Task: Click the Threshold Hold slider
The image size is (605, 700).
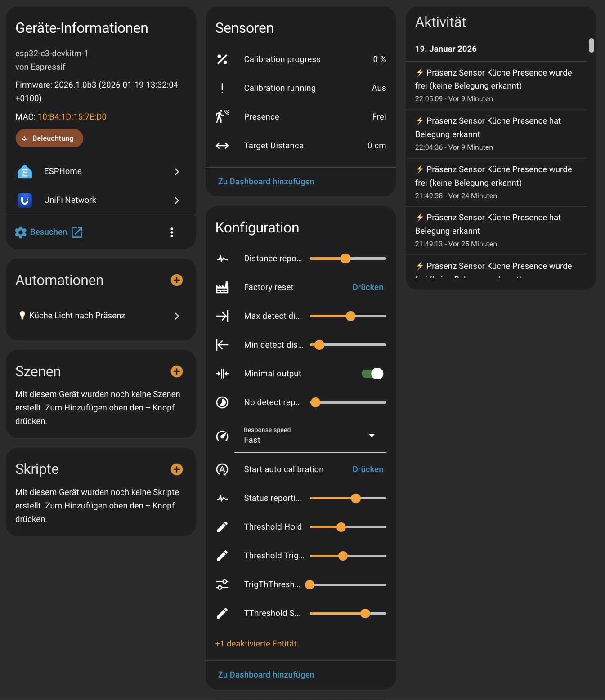Action: 348,527
